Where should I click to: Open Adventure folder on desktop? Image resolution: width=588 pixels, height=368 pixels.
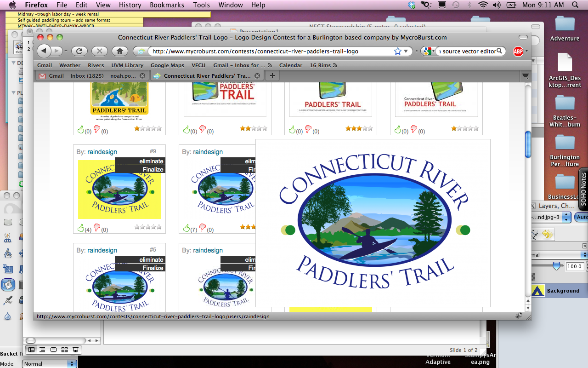pos(565,29)
